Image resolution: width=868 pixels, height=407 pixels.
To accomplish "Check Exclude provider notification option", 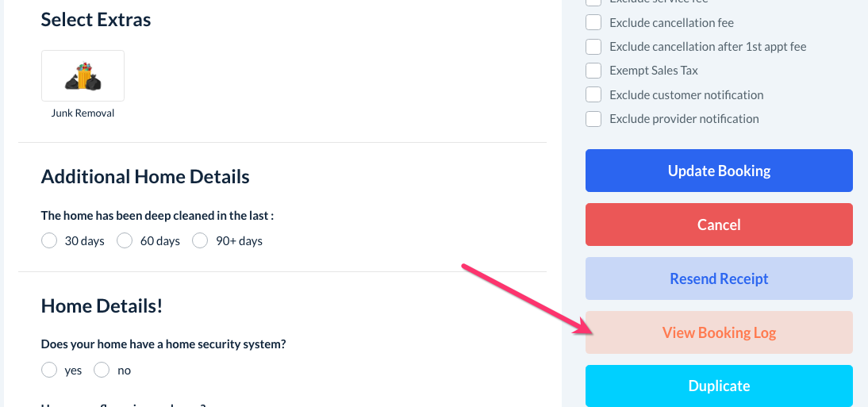I will (x=593, y=119).
